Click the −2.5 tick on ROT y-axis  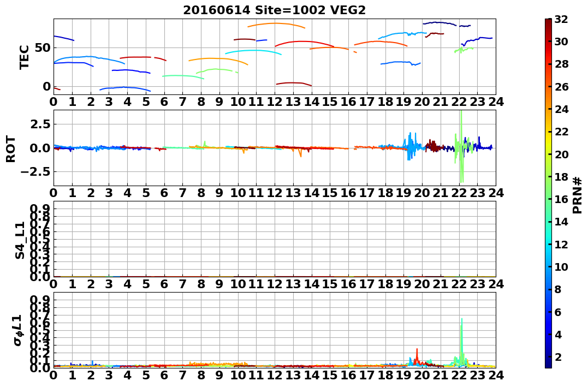click(x=37, y=172)
